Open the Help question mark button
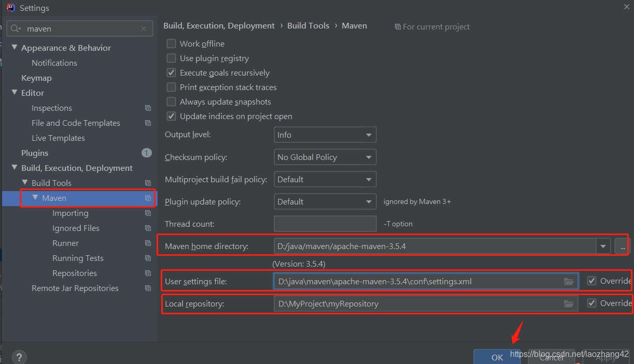Viewport: 634px width, 364px height. pos(19,357)
